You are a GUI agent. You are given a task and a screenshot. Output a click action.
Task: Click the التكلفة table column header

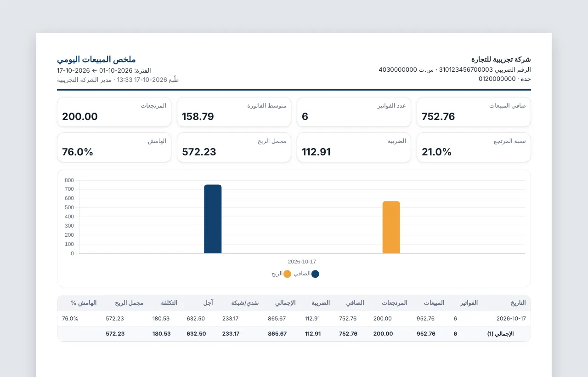pyautogui.click(x=169, y=303)
